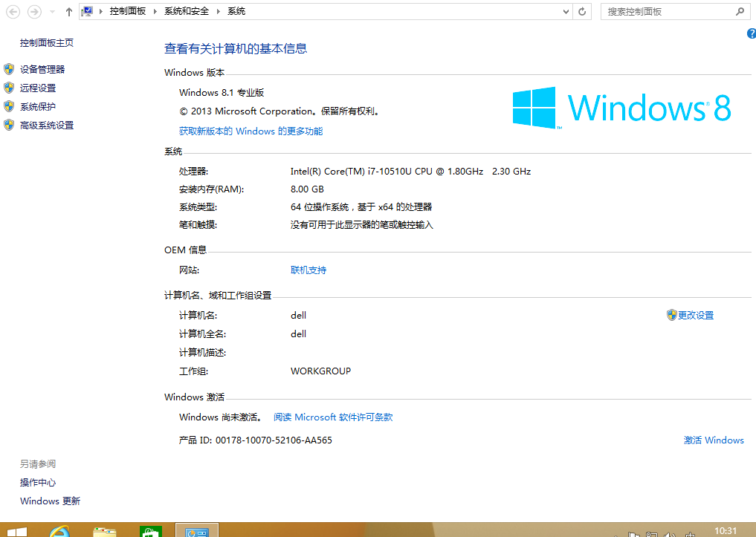Expand the arrow between 控制面板 and 系统和安全

(x=155, y=11)
